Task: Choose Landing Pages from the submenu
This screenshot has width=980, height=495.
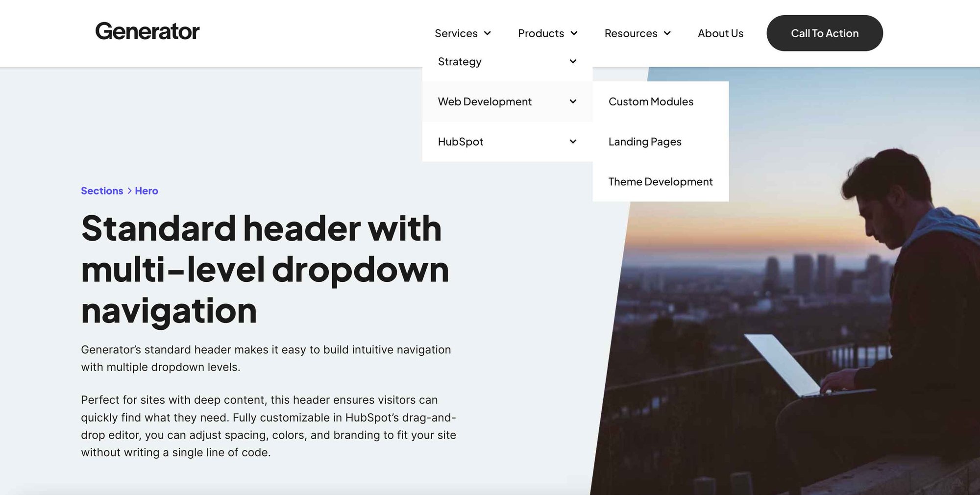Action: [x=645, y=142]
